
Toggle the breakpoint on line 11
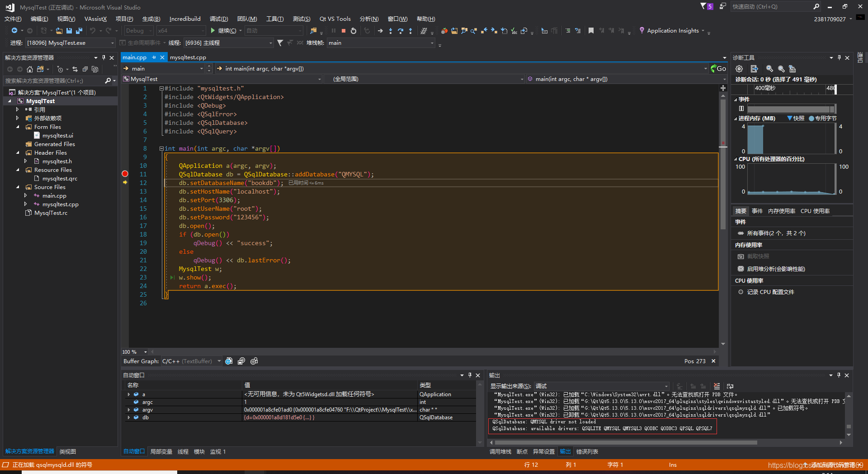click(125, 174)
